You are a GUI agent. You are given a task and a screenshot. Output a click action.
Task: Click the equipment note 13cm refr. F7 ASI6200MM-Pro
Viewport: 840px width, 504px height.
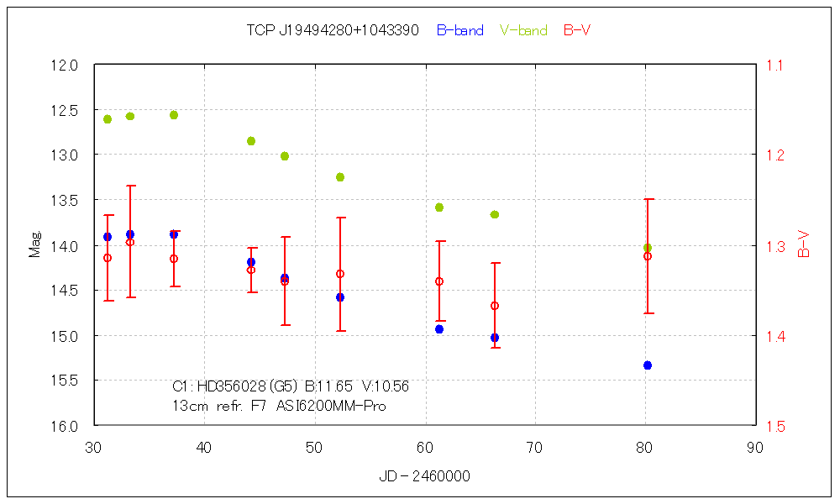click(279, 405)
